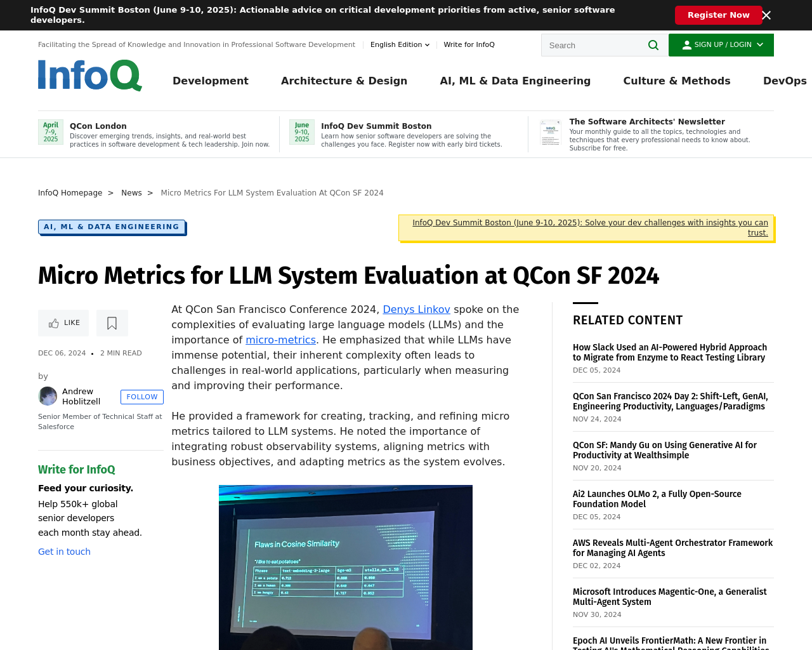Open the Cosine Similarity presentation photo
Screen dimensions: 812x650
346,567
